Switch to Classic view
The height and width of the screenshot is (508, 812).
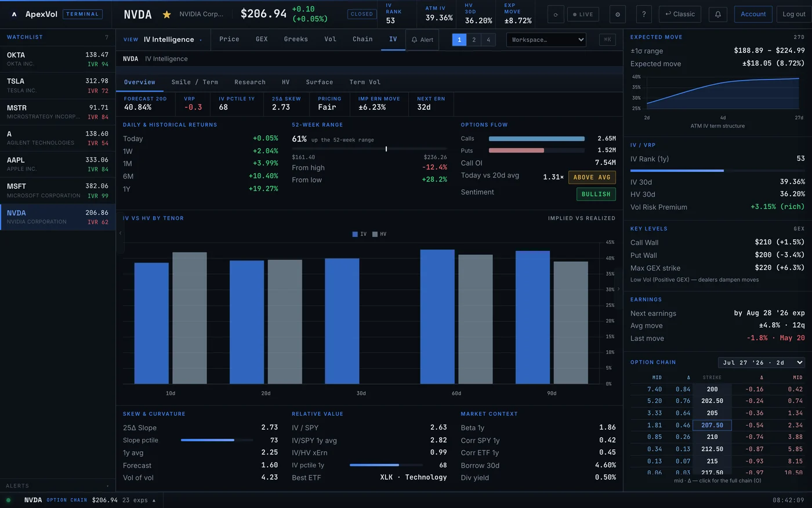(680, 14)
